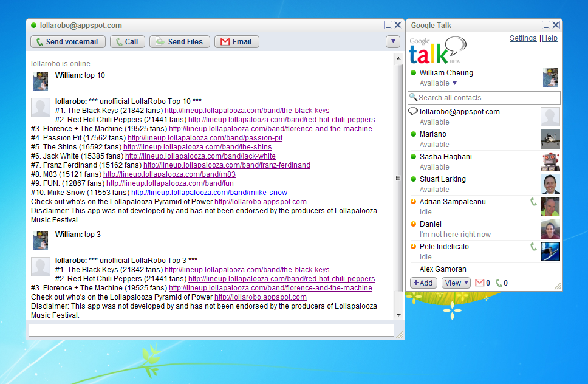Open the the-shins lineup link
588x384 pixels.
[197, 147]
